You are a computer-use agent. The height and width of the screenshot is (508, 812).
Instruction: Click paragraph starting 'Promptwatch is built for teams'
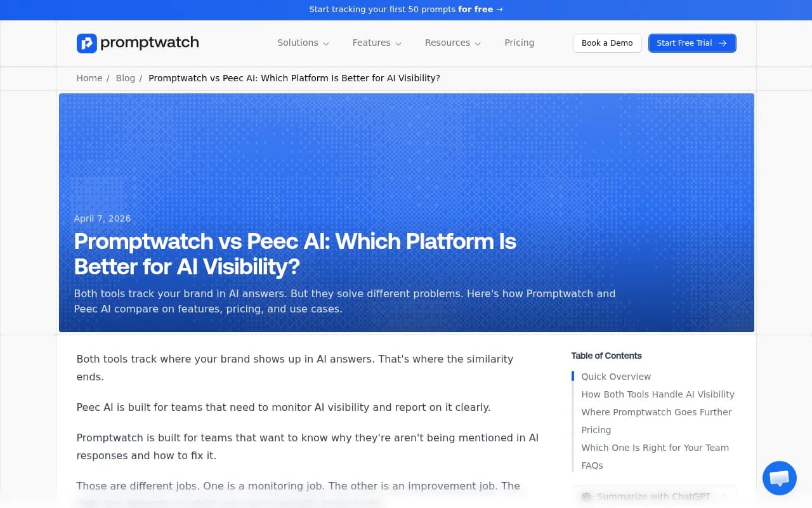(308, 446)
